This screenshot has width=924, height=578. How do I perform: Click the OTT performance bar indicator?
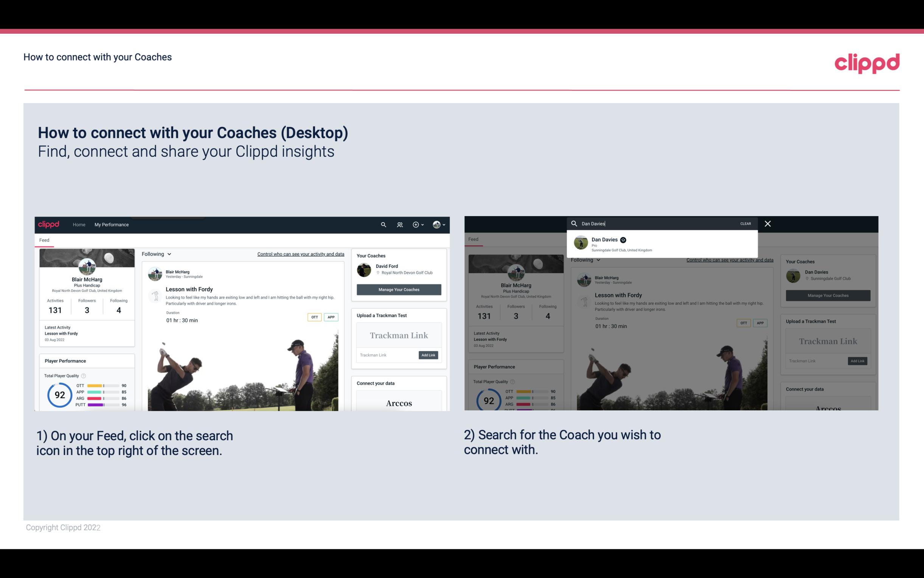click(x=103, y=386)
